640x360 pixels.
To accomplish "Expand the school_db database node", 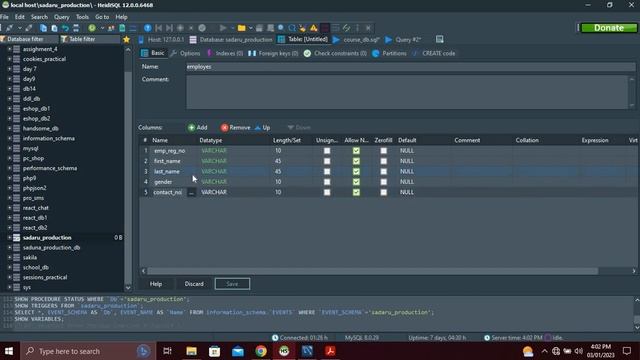I will pyautogui.click(x=9, y=267).
